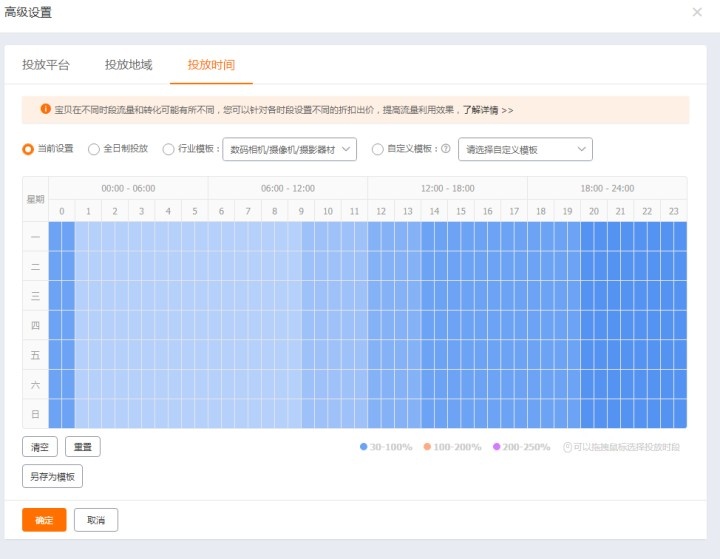Click the 清空 button
Screen dimensions: 720x559
(x=40, y=446)
